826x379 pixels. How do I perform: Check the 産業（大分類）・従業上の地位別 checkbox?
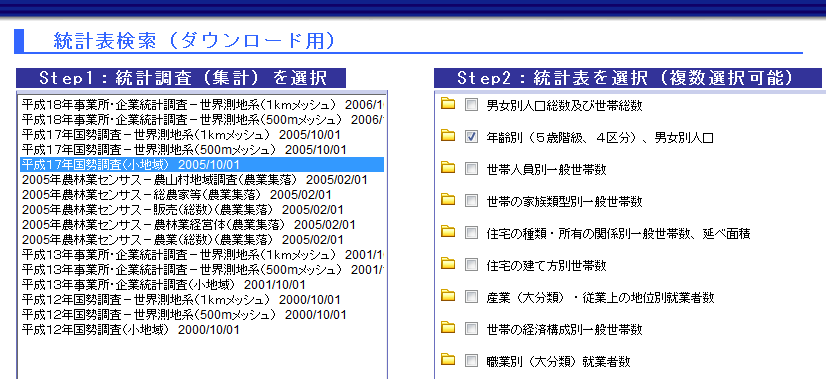coord(470,297)
